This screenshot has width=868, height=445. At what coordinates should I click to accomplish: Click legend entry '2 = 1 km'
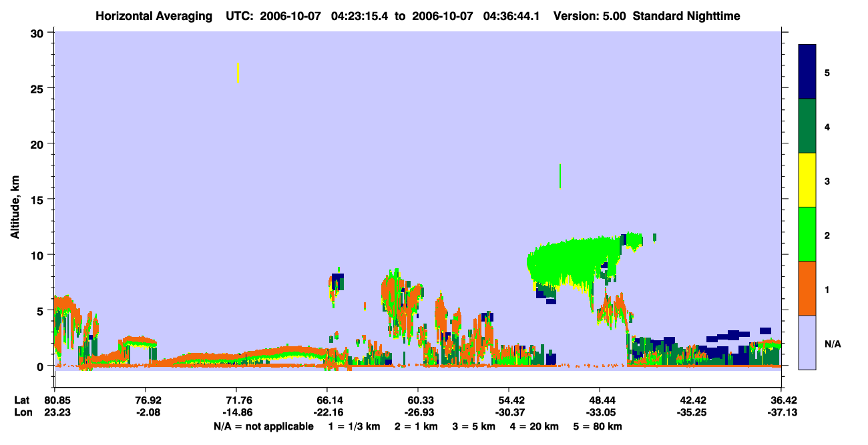pyautogui.click(x=415, y=426)
